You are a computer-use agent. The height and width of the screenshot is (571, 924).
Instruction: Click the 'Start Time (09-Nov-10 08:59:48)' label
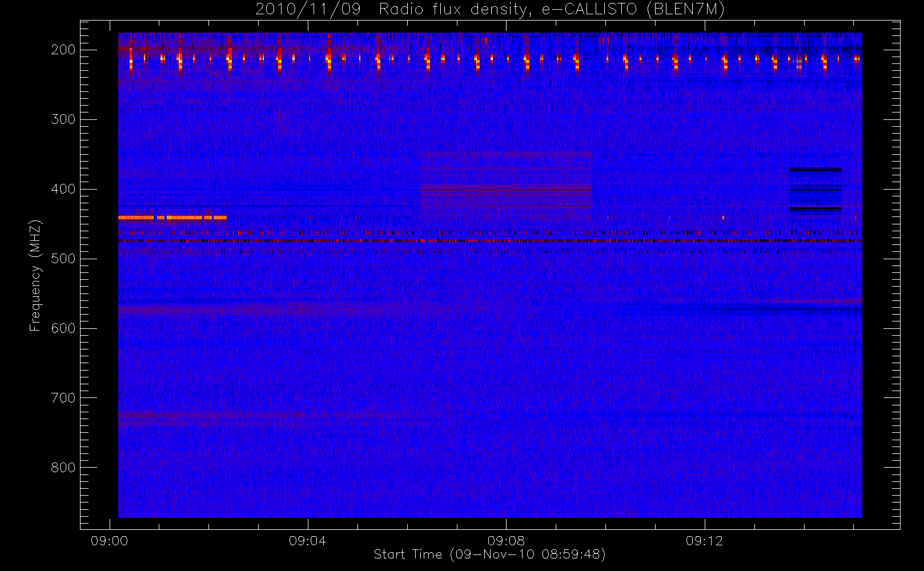click(x=489, y=554)
